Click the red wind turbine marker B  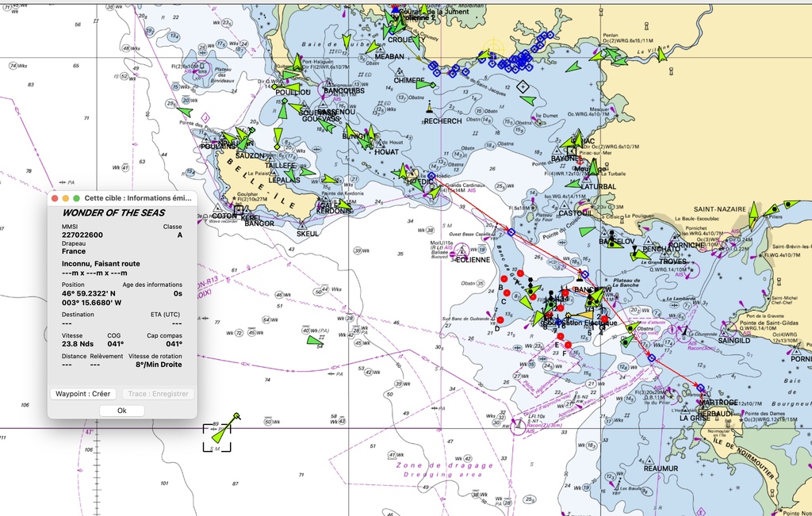(x=504, y=279)
